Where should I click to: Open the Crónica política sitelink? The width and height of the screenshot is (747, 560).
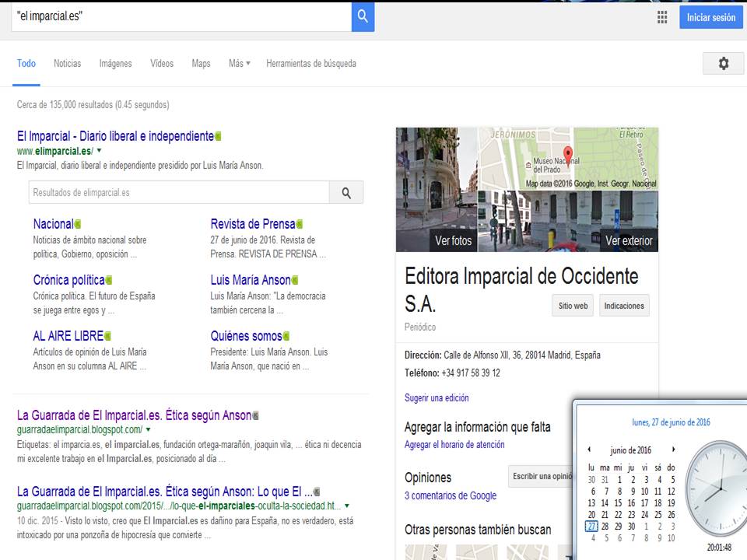pyautogui.click(x=69, y=280)
